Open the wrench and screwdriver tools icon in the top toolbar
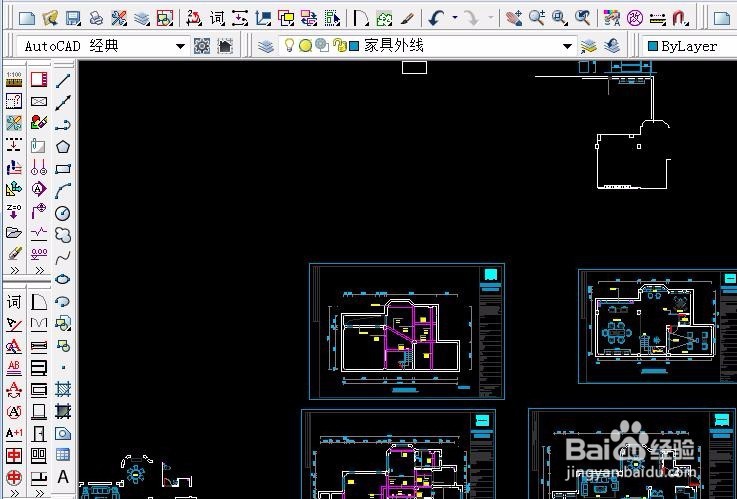The width and height of the screenshot is (737, 499). [119, 18]
